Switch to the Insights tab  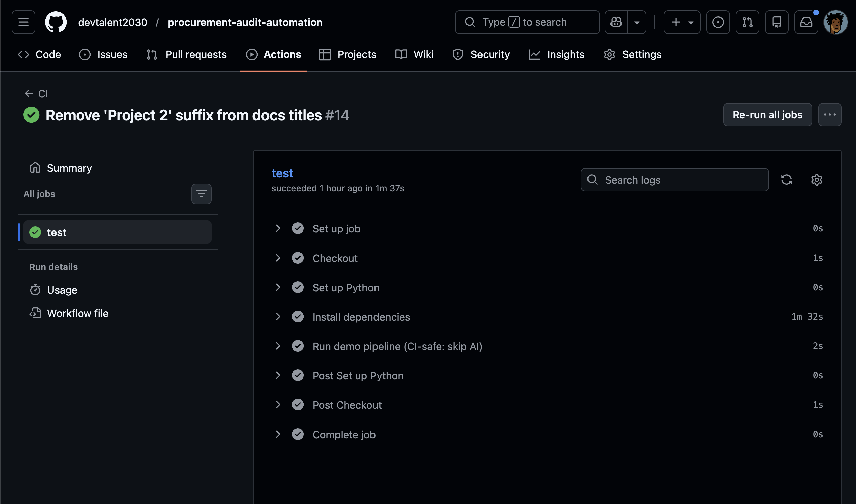point(556,55)
